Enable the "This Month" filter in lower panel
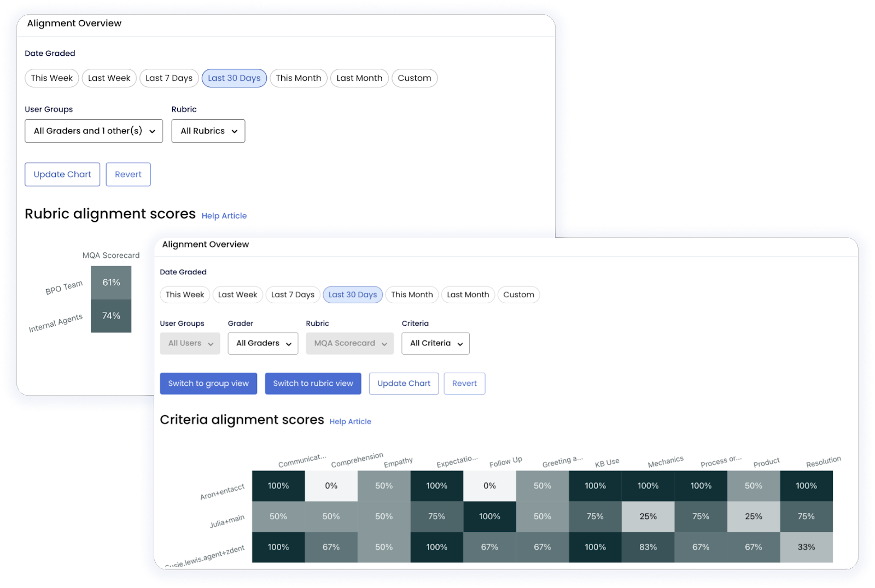 click(411, 295)
